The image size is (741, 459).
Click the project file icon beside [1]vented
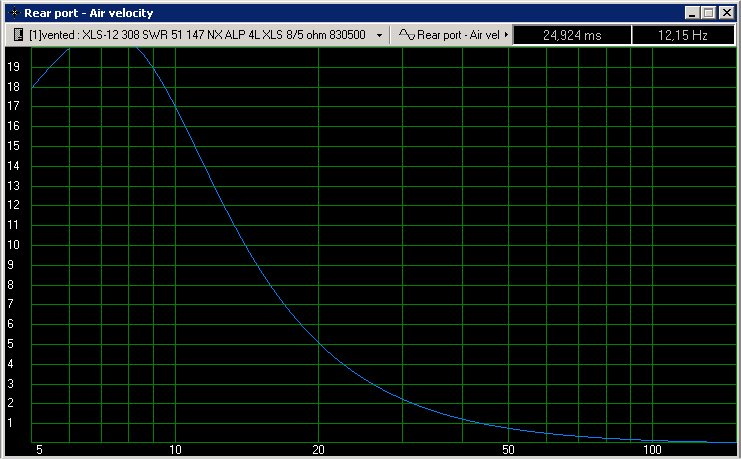[x=18, y=35]
